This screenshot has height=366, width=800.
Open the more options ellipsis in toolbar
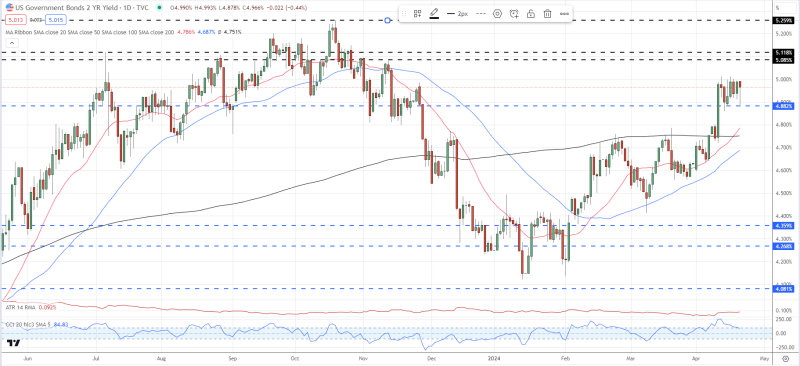[564, 14]
